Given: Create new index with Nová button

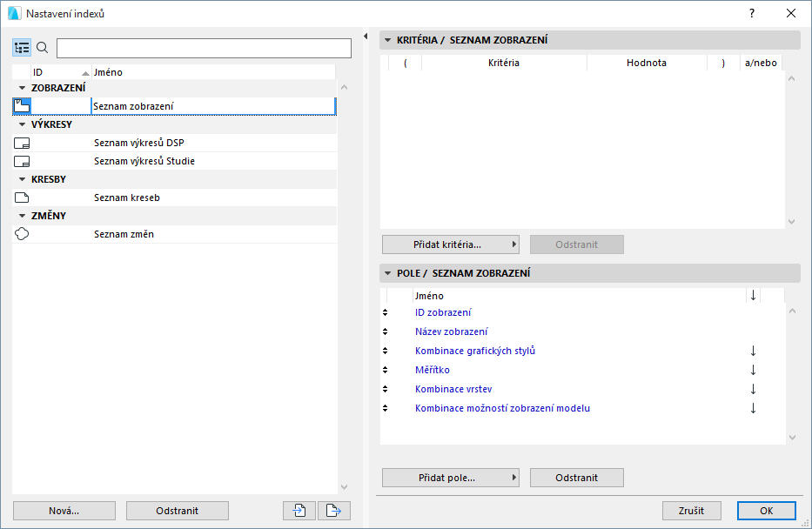Looking at the screenshot, I should (64, 510).
